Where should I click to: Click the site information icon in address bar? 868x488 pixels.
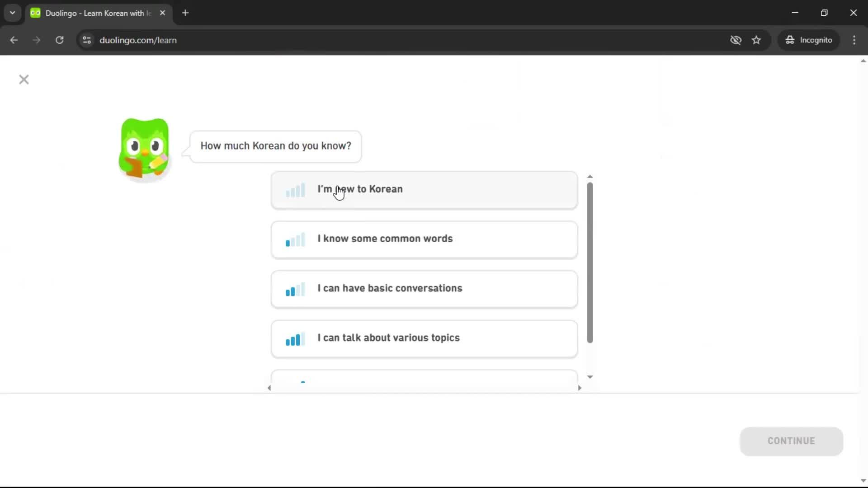pyautogui.click(x=86, y=40)
